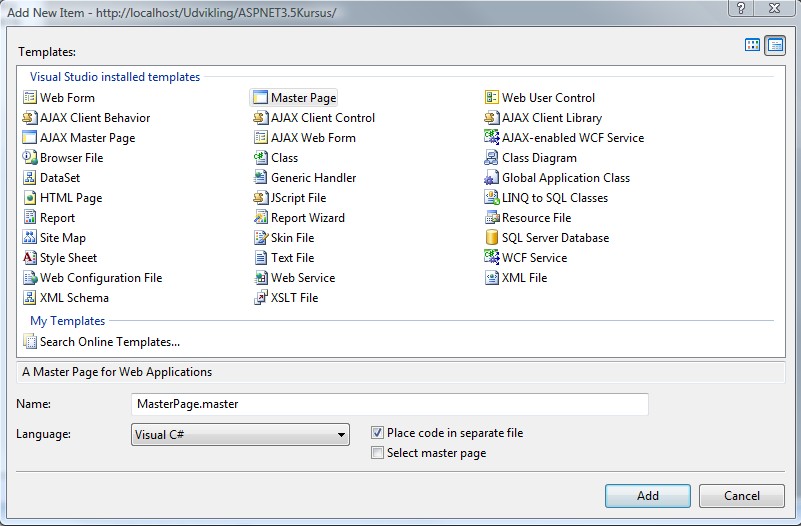Open the dialog help question button
The width and height of the screenshot is (801, 526).
741,8
